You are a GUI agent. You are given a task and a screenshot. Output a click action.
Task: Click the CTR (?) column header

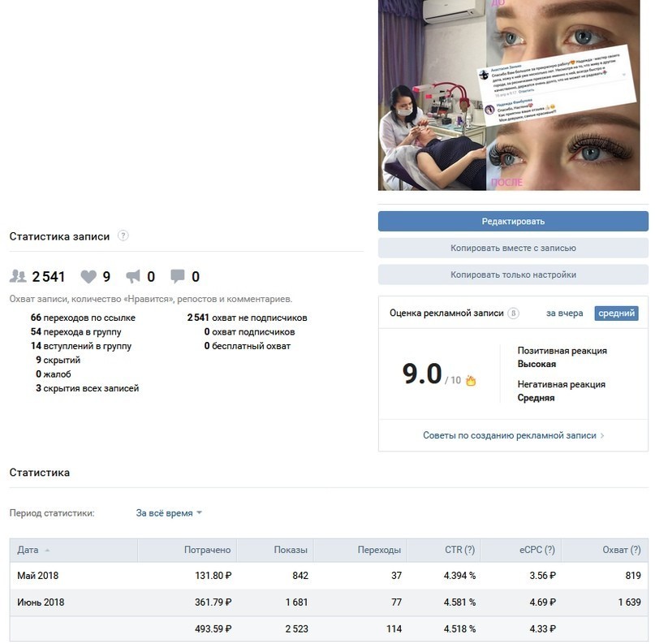444,550
